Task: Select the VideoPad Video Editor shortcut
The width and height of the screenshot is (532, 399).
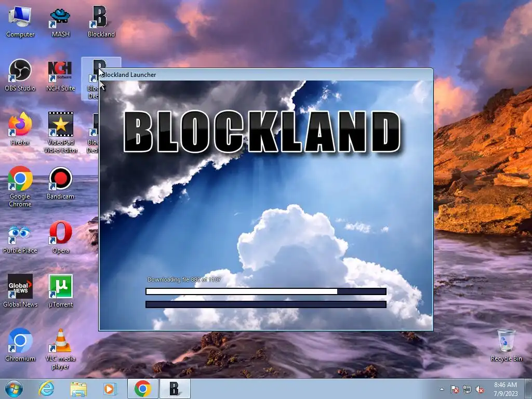Action: [60, 133]
